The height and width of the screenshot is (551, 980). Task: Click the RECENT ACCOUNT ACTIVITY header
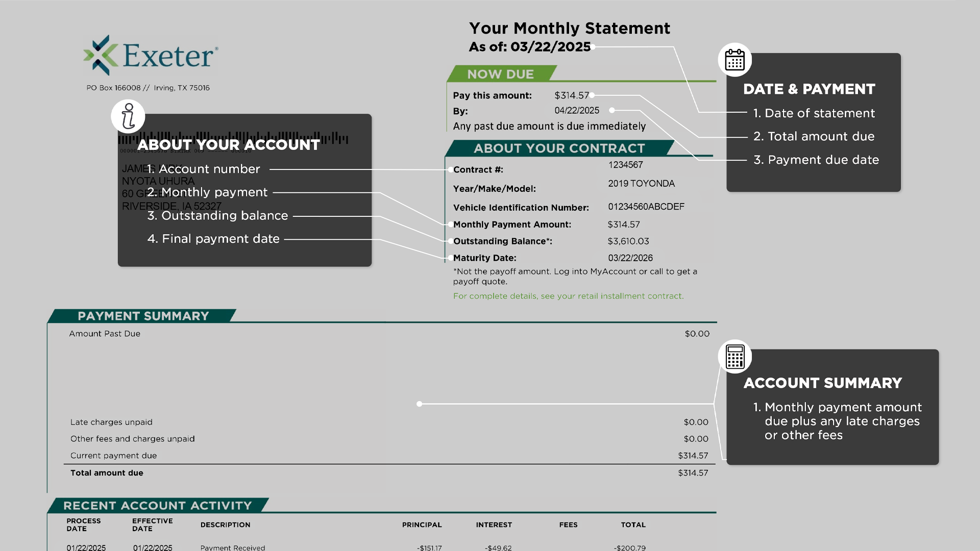[158, 506]
